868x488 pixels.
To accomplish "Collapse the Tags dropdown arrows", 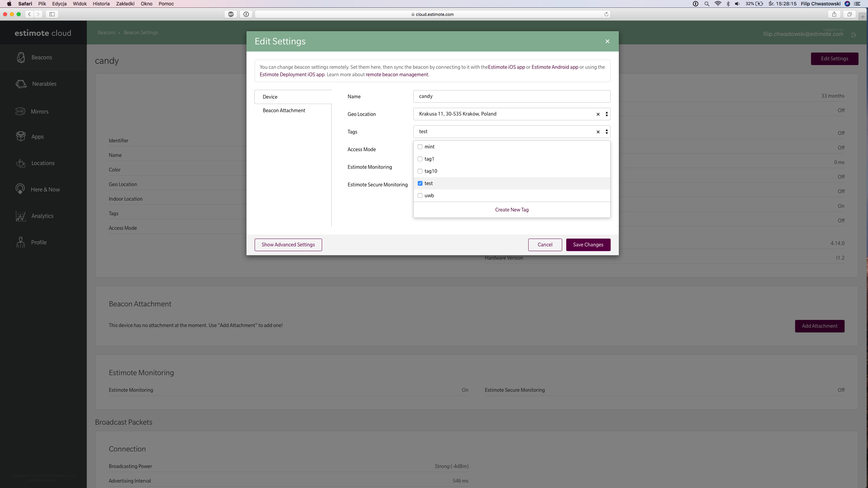I will point(607,132).
